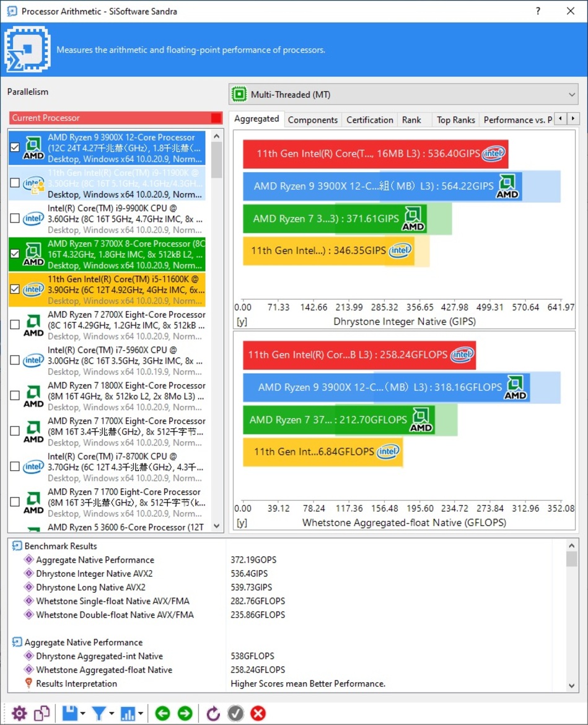Open the Multi-Threaded (MT) parallelism dropdown

click(403, 94)
